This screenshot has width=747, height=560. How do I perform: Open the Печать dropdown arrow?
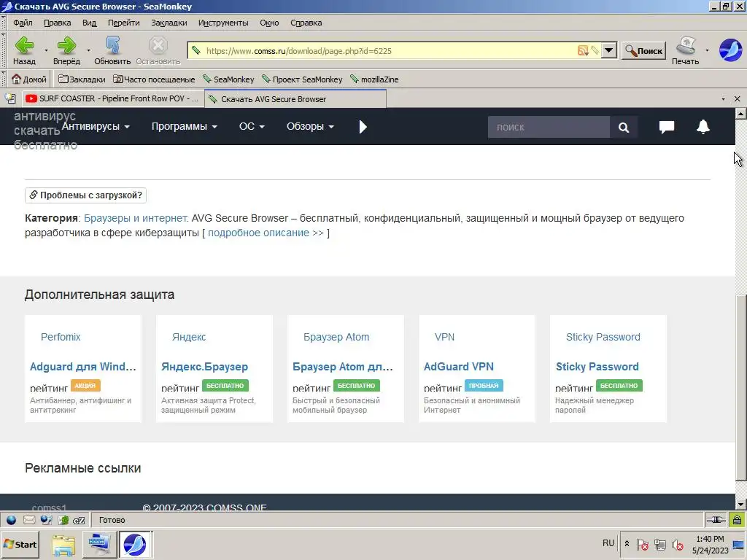[x=707, y=50]
